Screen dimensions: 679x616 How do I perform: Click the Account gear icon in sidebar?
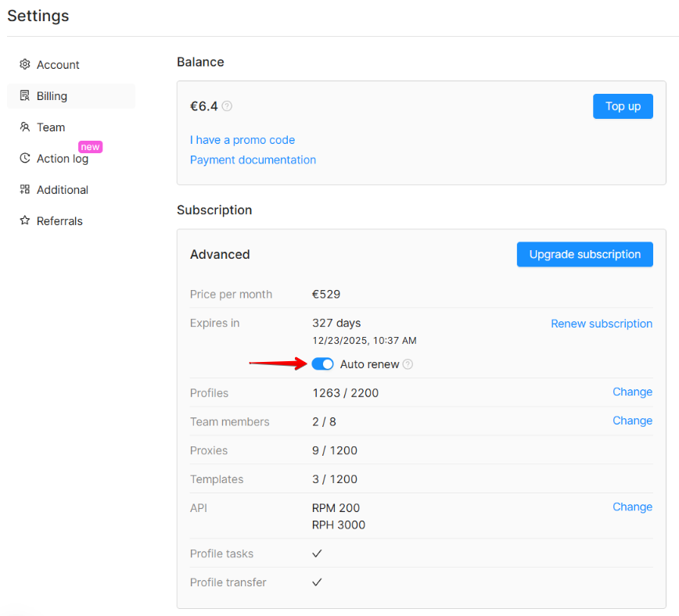click(25, 65)
